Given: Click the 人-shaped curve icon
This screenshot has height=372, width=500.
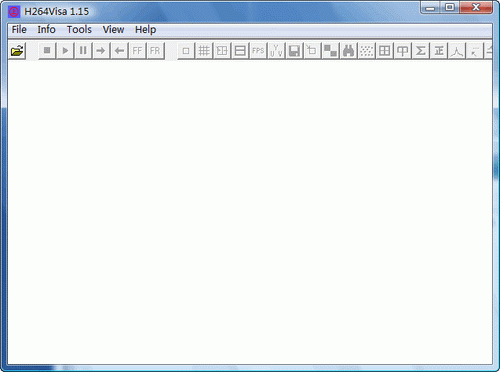Looking at the screenshot, I should pyautogui.click(x=457, y=51).
